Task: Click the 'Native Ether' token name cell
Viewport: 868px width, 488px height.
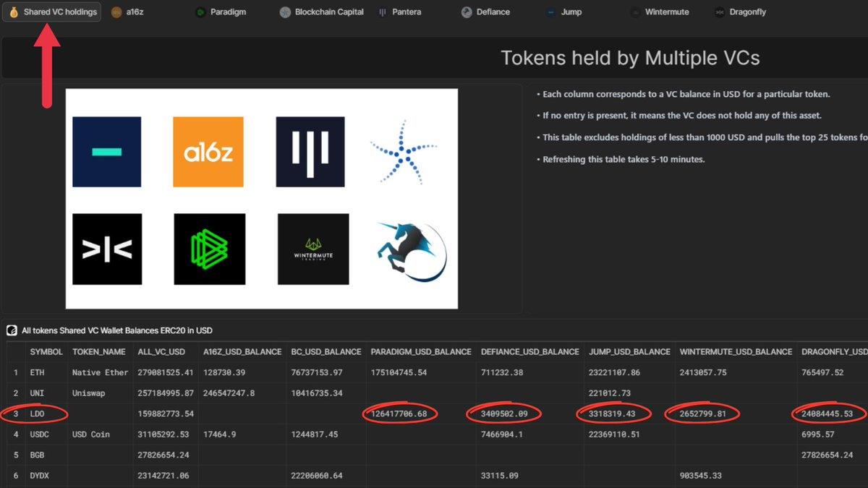Action: click(100, 372)
